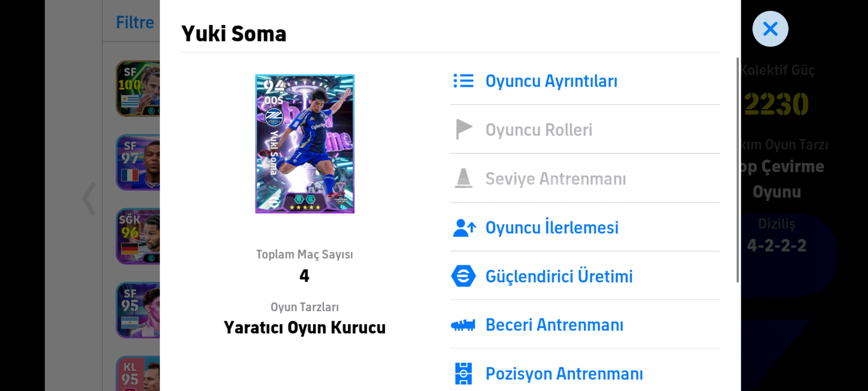Image resolution: width=868 pixels, height=391 pixels.
Task: Open Oyuncu Ayrıntıları menu entry
Action: (551, 81)
